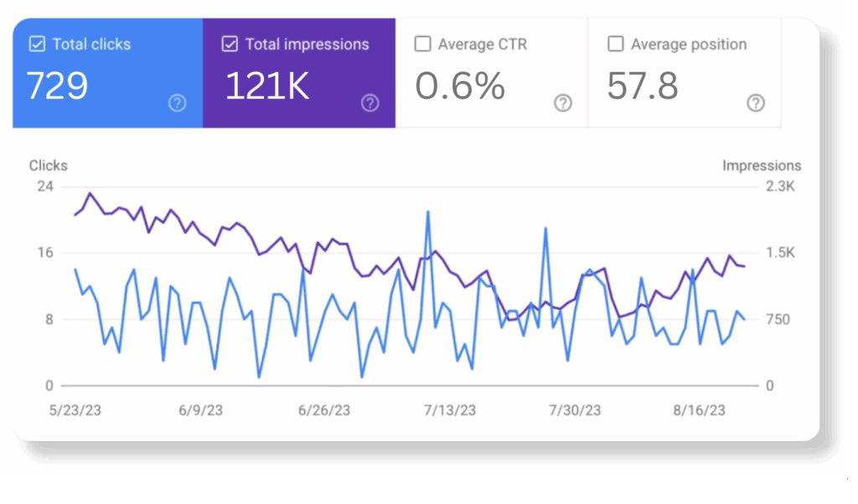
Task: Click the Clicks axis title
Action: click(48, 166)
